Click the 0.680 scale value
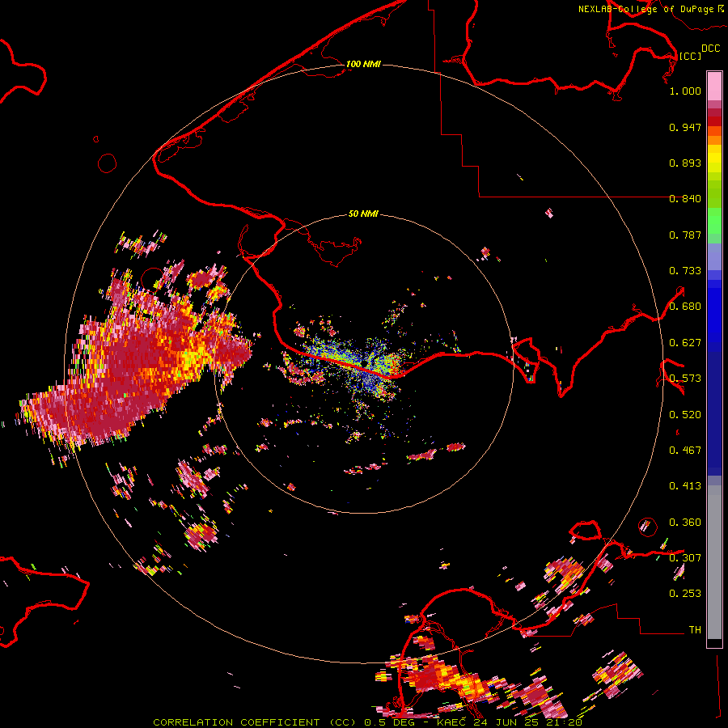 pos(685,307)
